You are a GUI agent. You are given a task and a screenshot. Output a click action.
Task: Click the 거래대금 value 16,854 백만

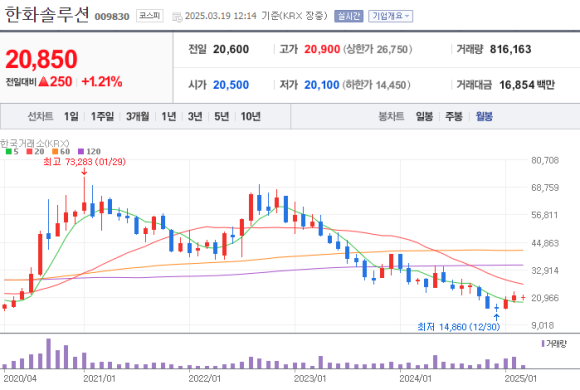point(527,85)
